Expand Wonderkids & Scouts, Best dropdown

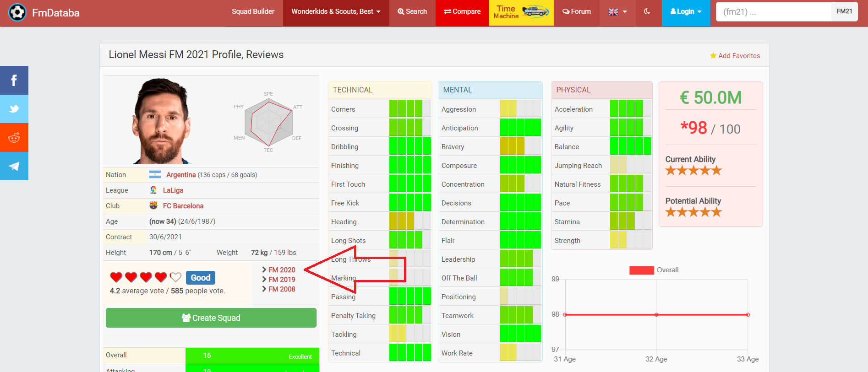coord(336,12)
